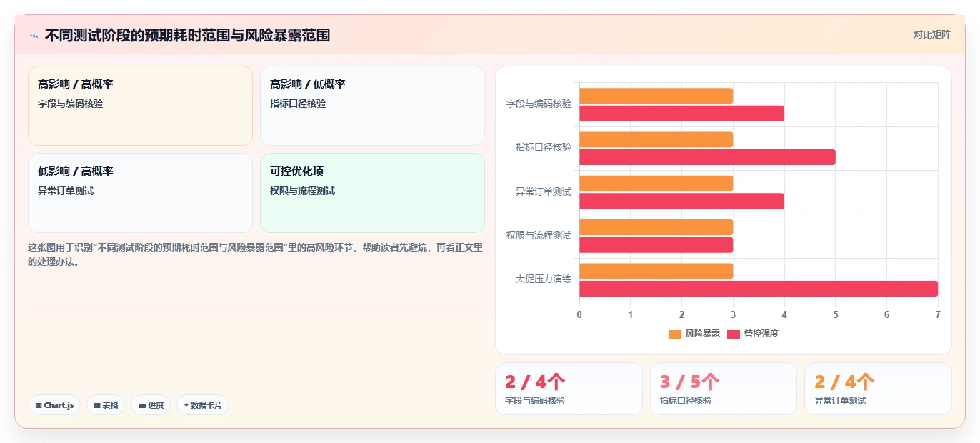Click the 2 / 4个 异常订单测试 stat card
Screen dimensions: 980x443
tap(878, 389)
